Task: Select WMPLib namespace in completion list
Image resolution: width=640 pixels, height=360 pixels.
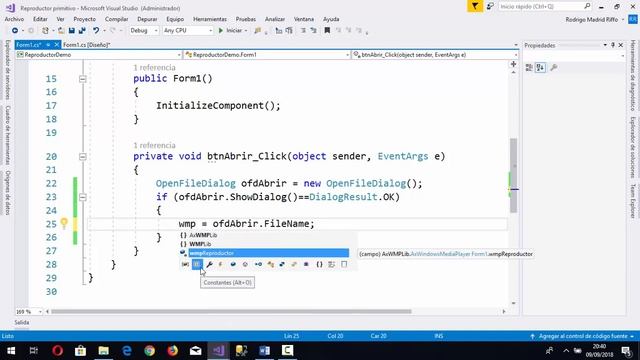Action: point(200,244)
